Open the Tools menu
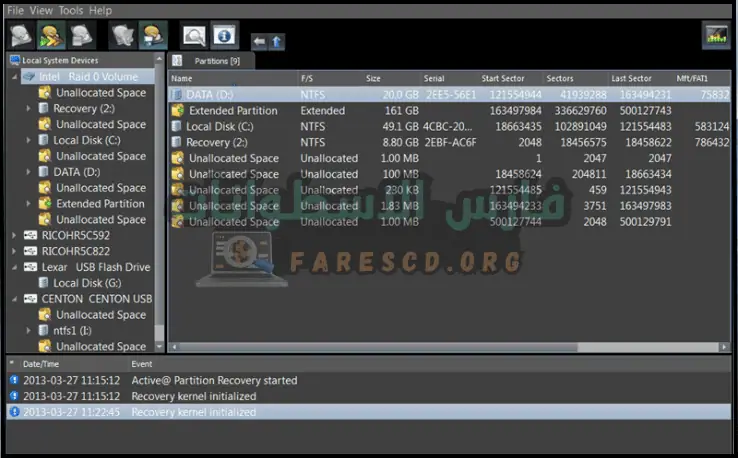 [70, 10]
